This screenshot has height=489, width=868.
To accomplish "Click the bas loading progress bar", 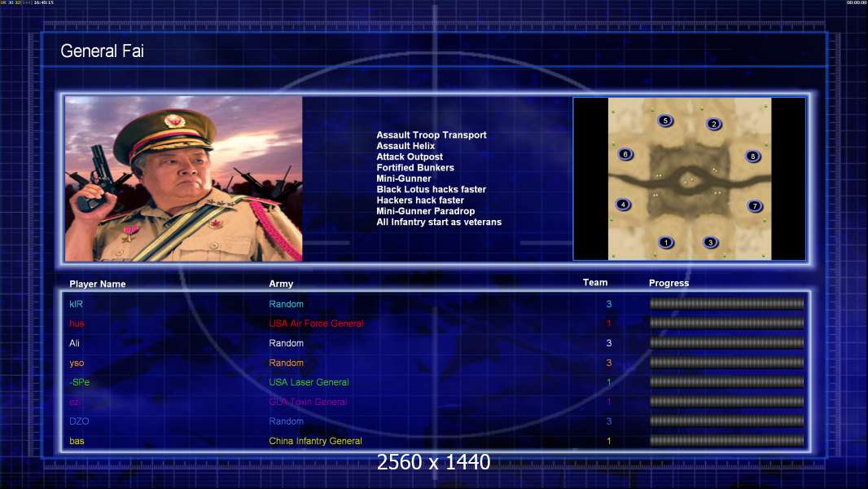I will point(727,441).
